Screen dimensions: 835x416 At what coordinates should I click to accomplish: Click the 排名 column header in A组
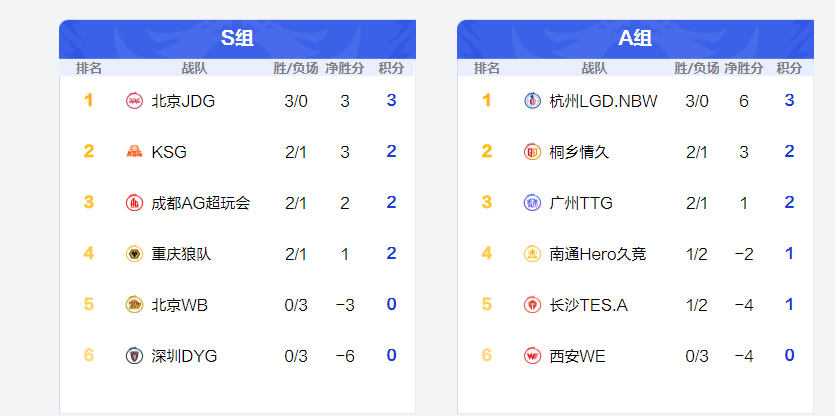(487, 69)
